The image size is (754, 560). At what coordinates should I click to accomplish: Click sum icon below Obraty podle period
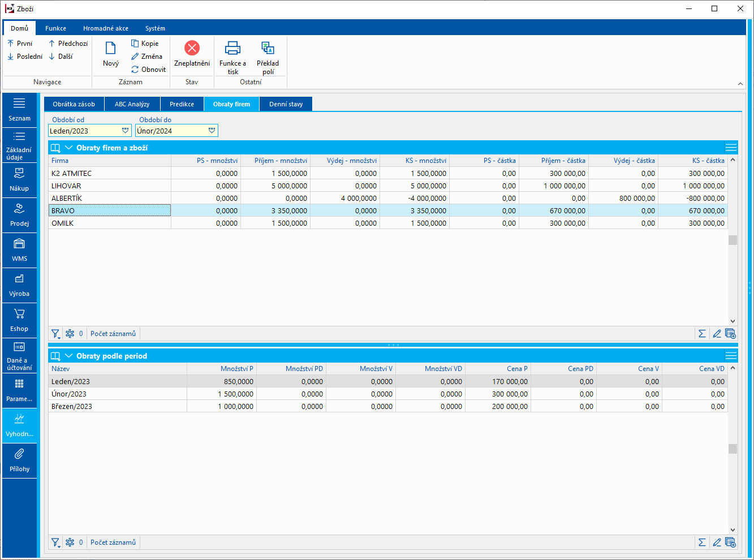[702, 542]
